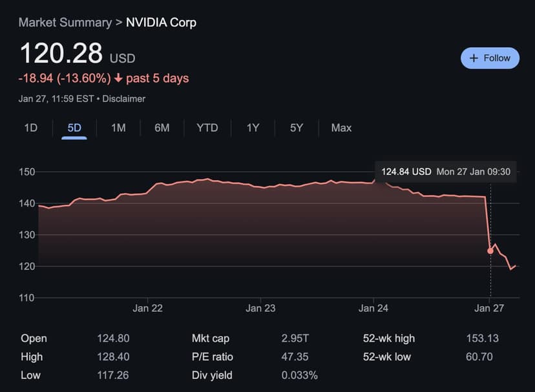Viewport: 535px width, 392px height.
Task: Open the Max chart range
Action: click(341, 128)
